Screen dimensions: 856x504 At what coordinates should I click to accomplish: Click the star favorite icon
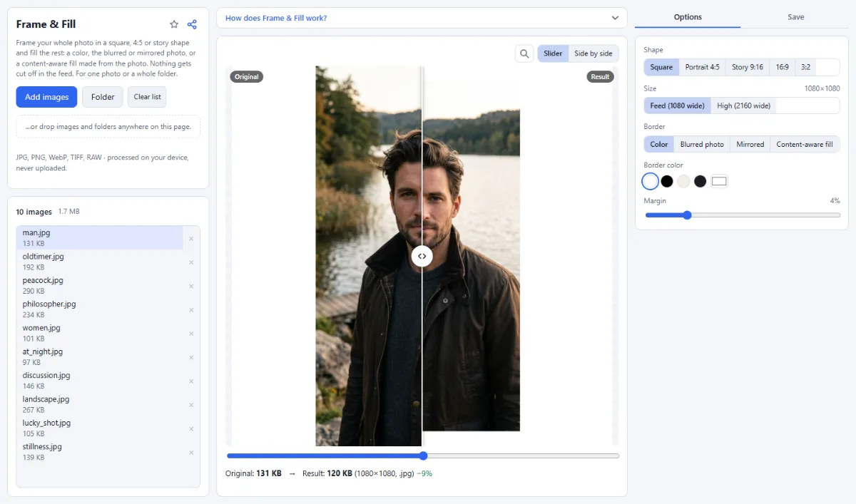[x=174, y=24]
